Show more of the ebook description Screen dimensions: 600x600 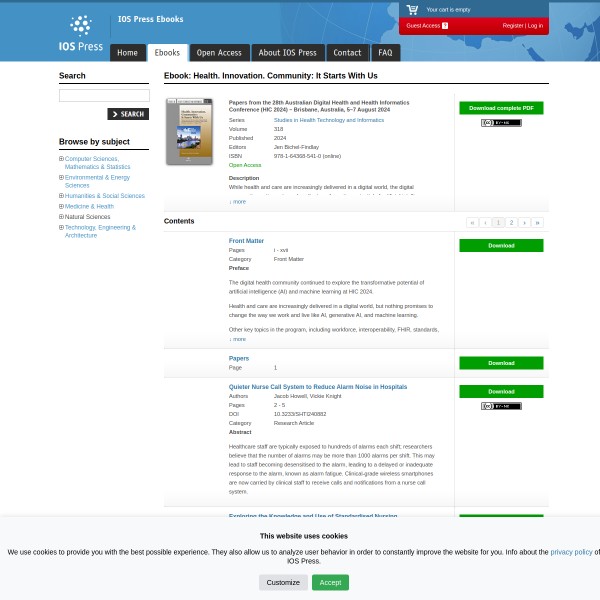[237, 201]
